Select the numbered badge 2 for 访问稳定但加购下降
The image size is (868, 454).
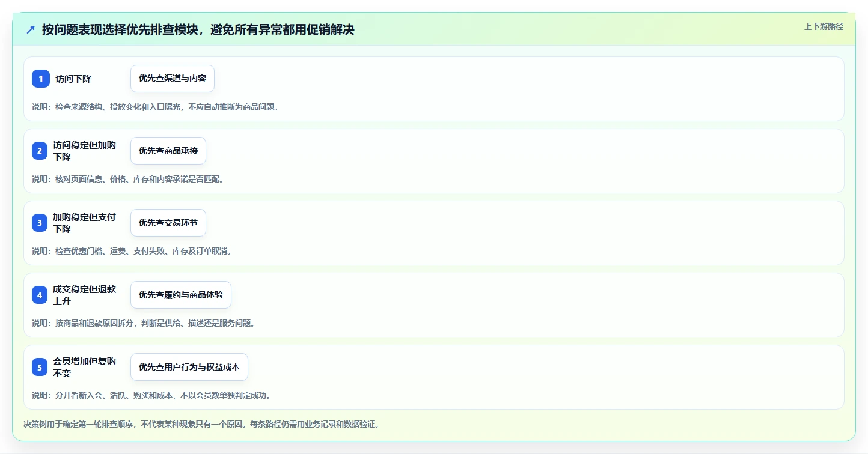[x=40, y=151]
